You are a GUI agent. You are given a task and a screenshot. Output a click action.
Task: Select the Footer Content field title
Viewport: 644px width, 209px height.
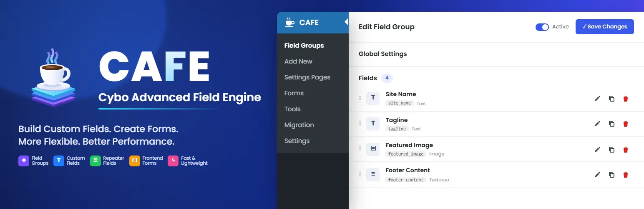coord(408,170)
